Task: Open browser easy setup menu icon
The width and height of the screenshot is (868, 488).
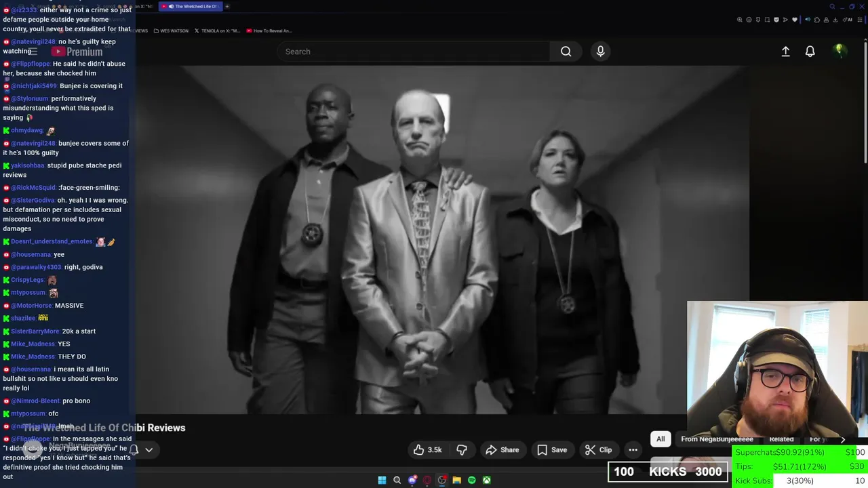Action: (860, 20)
